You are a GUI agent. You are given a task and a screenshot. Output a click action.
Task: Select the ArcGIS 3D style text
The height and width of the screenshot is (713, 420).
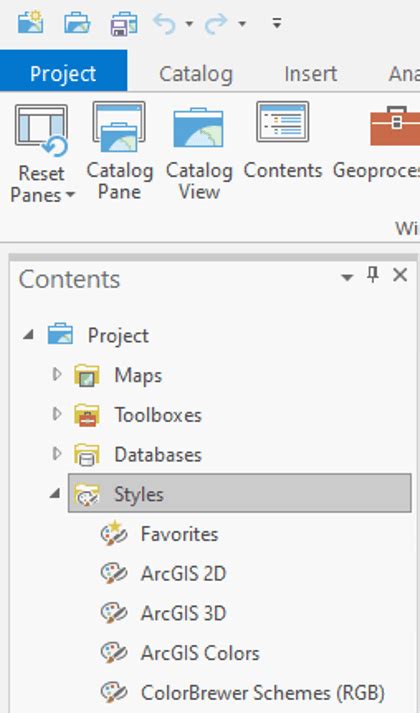tap(183, 613)
